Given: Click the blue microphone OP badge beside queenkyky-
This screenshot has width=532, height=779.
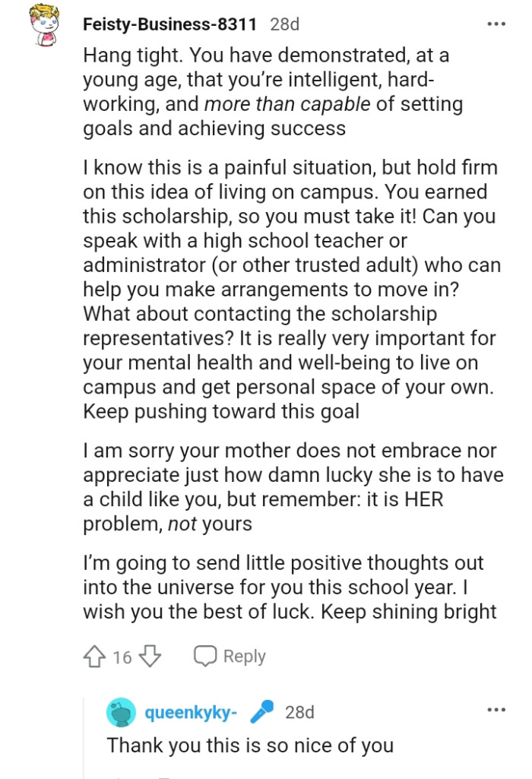Looking at the screenshot, I should [260, 712].
